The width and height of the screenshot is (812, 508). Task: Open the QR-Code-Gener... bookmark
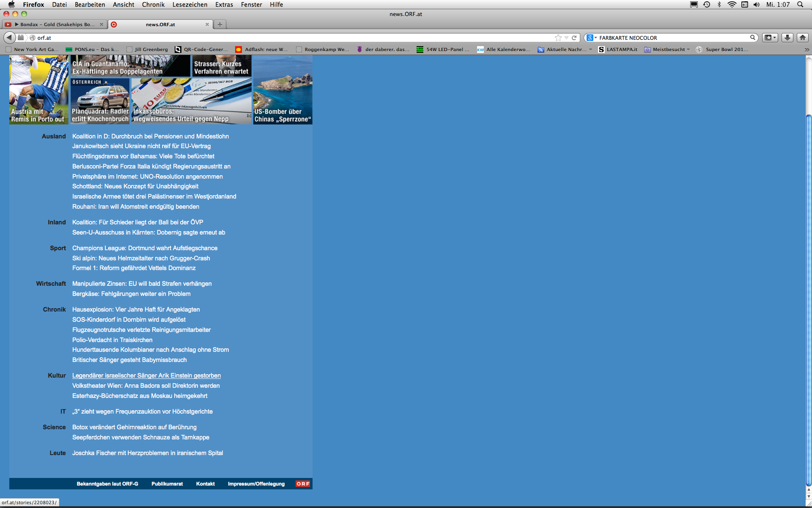tap(201, 50)
